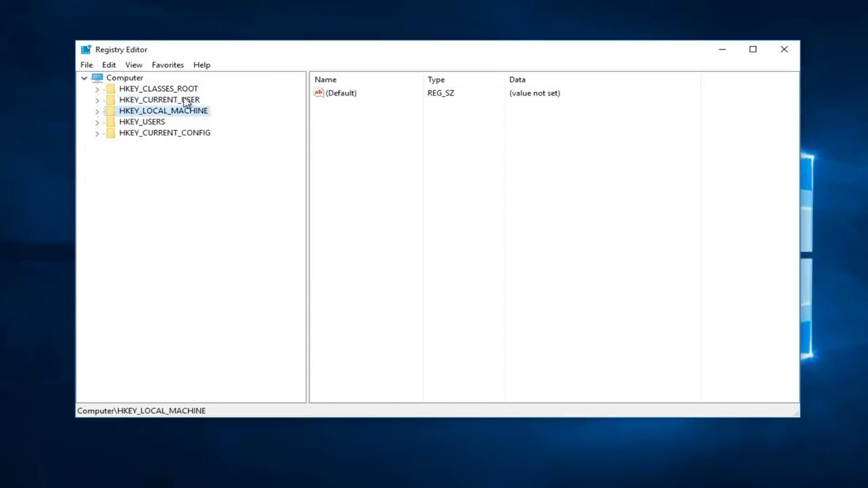Select the HKEY_LOCAL_MACHINE key label
The width and height of the screenshot is (868, 488).
pyautogui.click(x=163, y=110)
